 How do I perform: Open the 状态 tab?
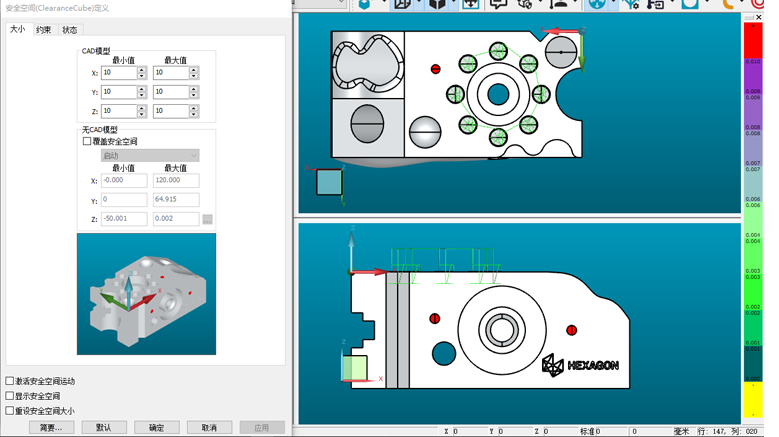(x=69, y=30)
